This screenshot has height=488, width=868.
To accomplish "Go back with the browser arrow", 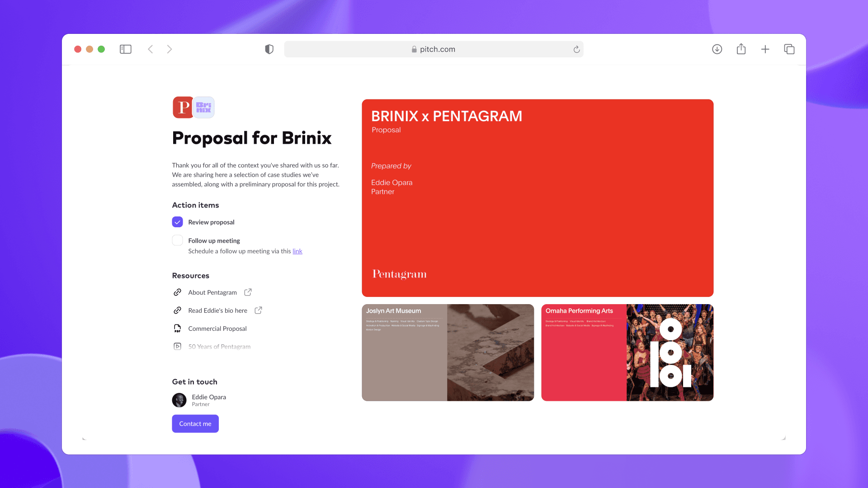I will coord(151,49).
